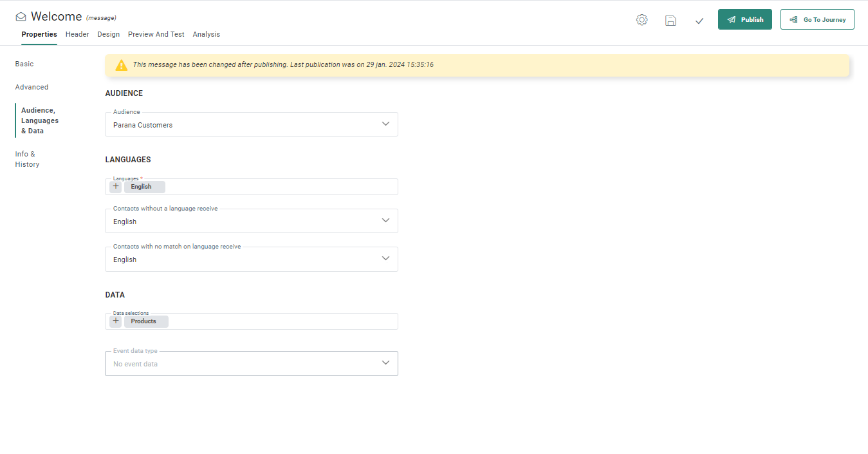Click the envelope icon beside Welcome title
The image size is (868, 454).
point(21,17)
